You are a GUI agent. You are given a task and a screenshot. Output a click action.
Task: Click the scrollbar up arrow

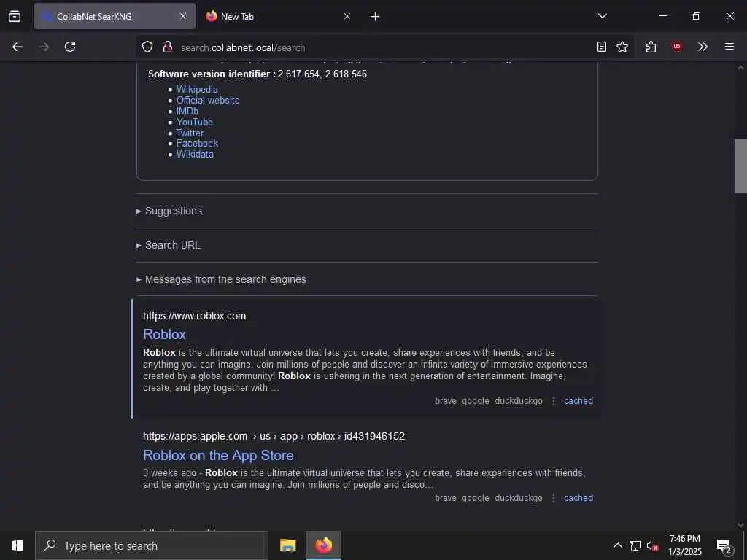click(x=740, y=68)
